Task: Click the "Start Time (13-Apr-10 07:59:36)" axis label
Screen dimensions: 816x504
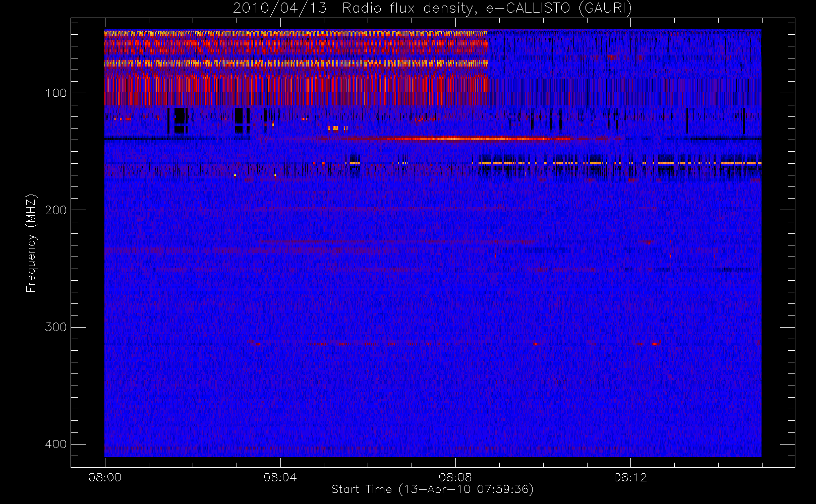Action: (432, 489)
